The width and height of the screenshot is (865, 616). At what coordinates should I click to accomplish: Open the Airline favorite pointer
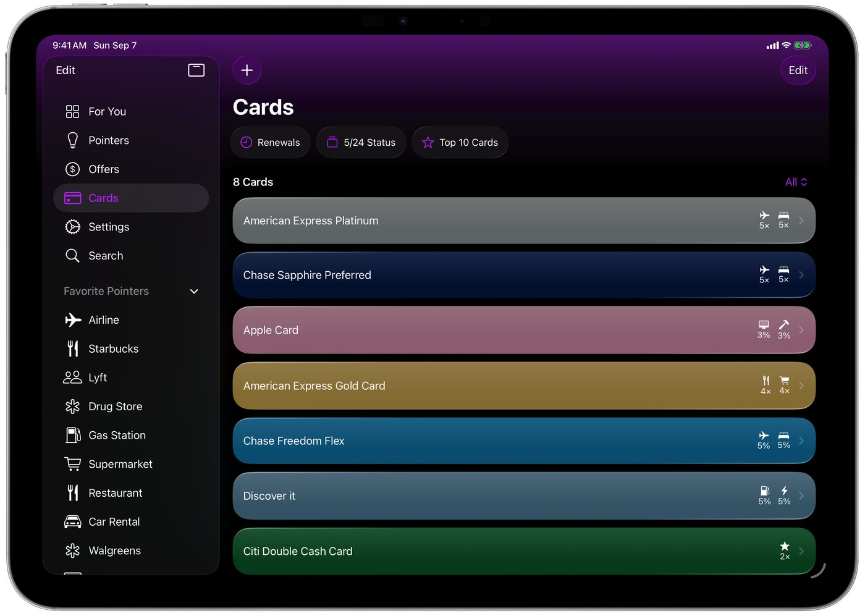(103, 320)
